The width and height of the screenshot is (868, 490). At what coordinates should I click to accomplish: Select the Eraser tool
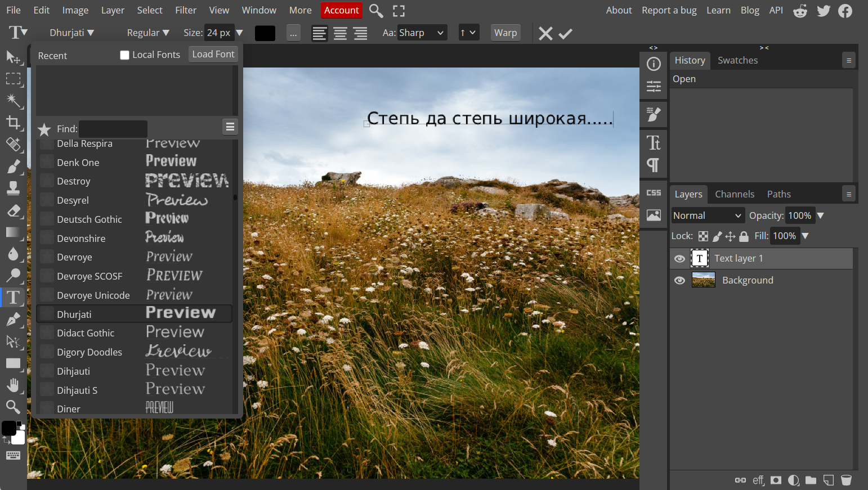pos(13,211)
